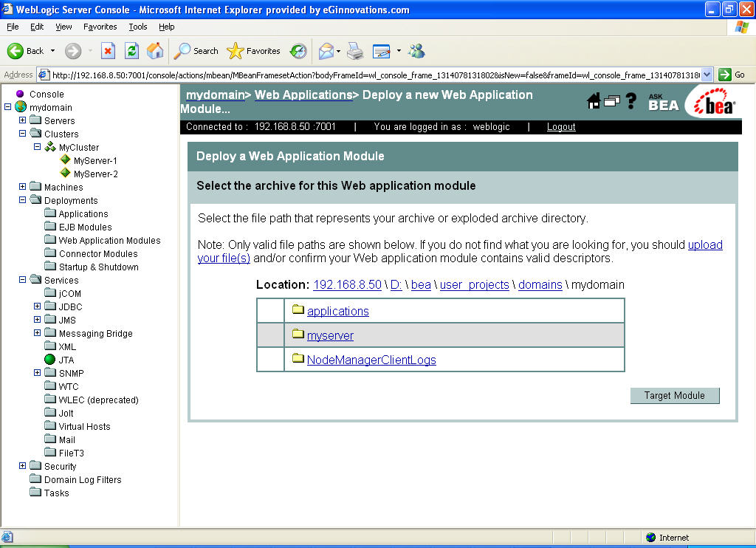Navigate to user_projects in the Location path
Screen dimensions: 756x548
475,285
